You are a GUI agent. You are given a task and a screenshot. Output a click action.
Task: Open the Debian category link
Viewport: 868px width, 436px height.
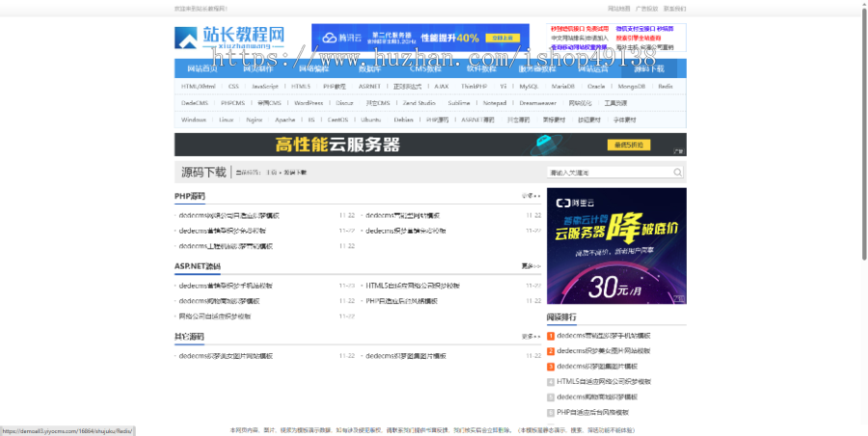coord(403,120)
